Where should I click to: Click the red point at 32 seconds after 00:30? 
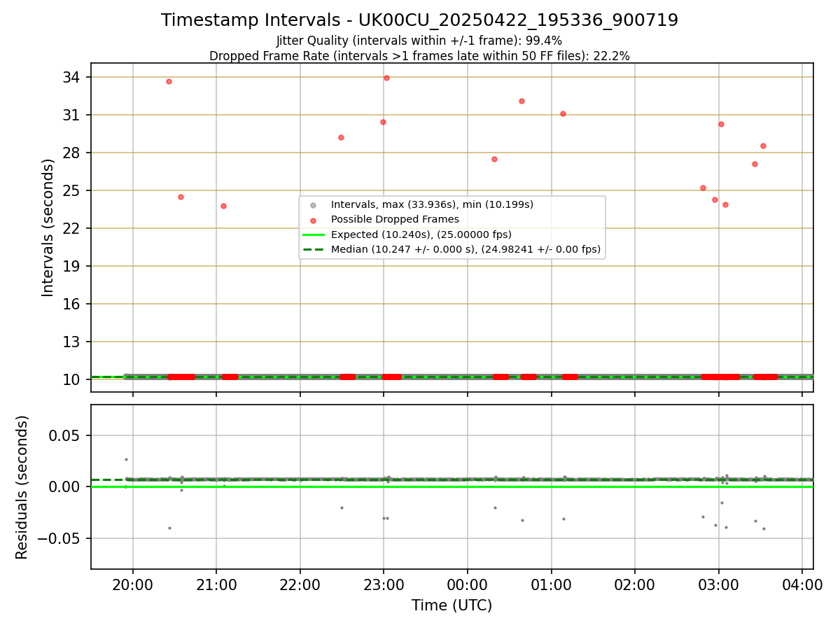click(521, 101)
